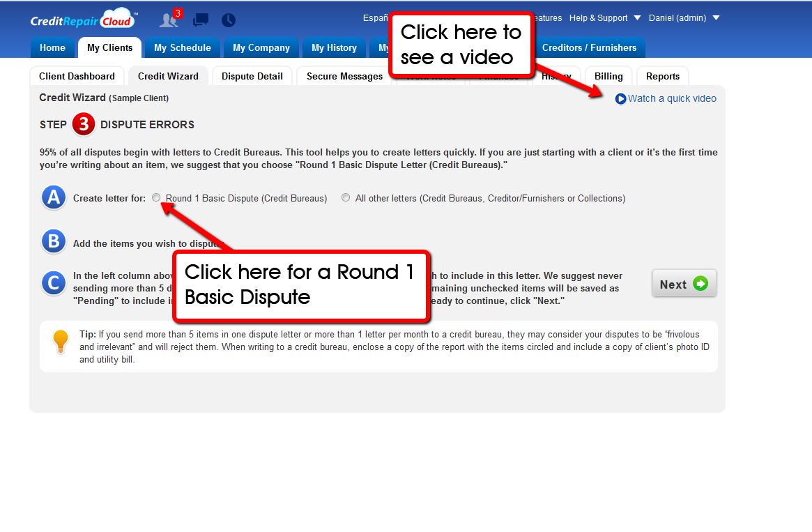Screen dimensions: 812x532
Task: Expand the Help & Support dropdown
Action: (605, 18)
